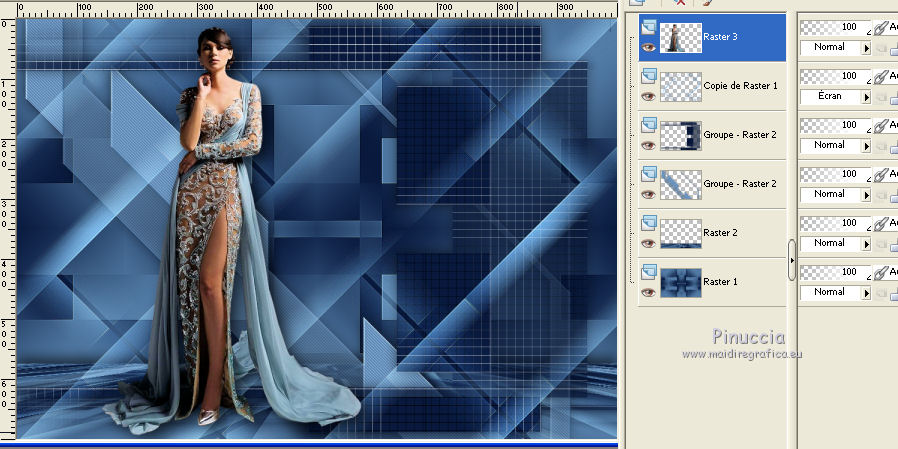Select the layer named Raster 1

(720, 282)
